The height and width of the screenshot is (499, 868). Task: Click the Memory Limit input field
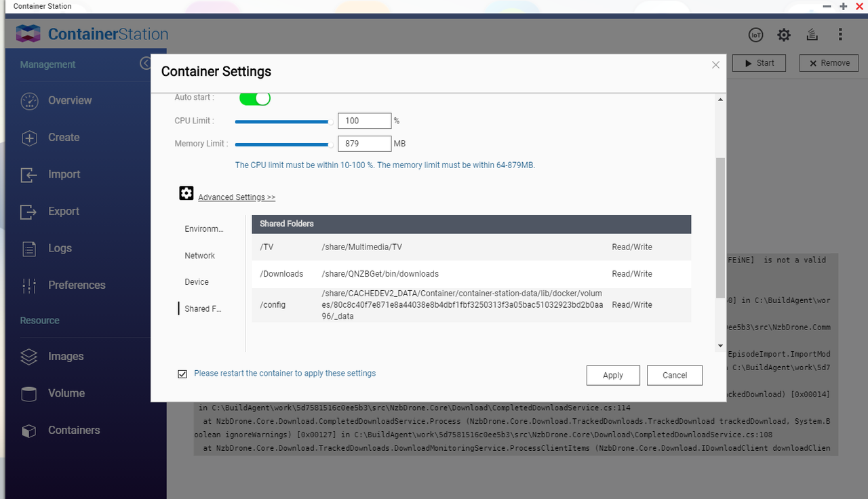(x=364, y=143)
